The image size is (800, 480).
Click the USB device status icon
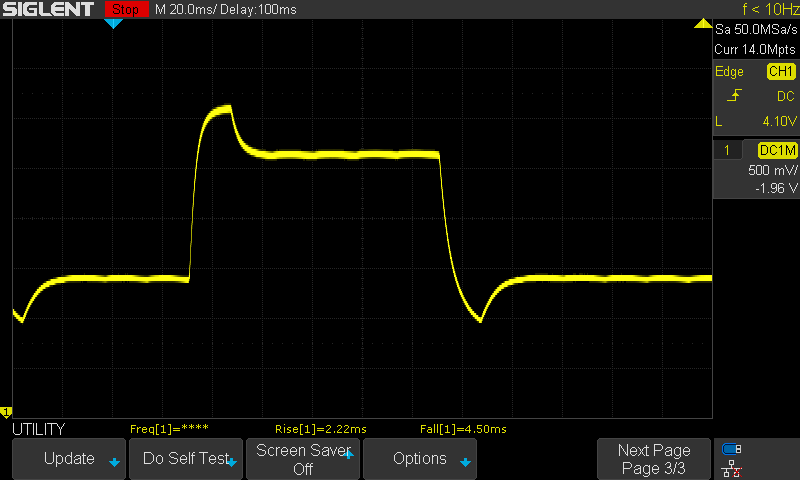coord(731,449)
